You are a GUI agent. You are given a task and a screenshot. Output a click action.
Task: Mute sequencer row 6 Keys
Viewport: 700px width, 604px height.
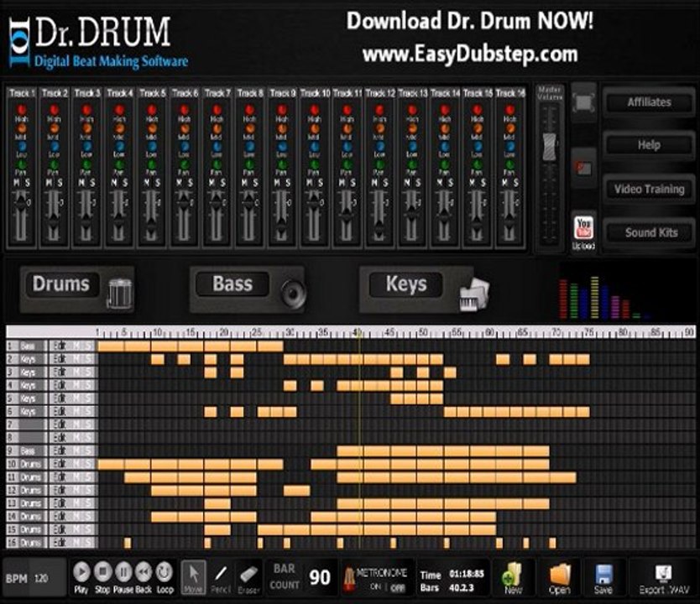point(76,411)
